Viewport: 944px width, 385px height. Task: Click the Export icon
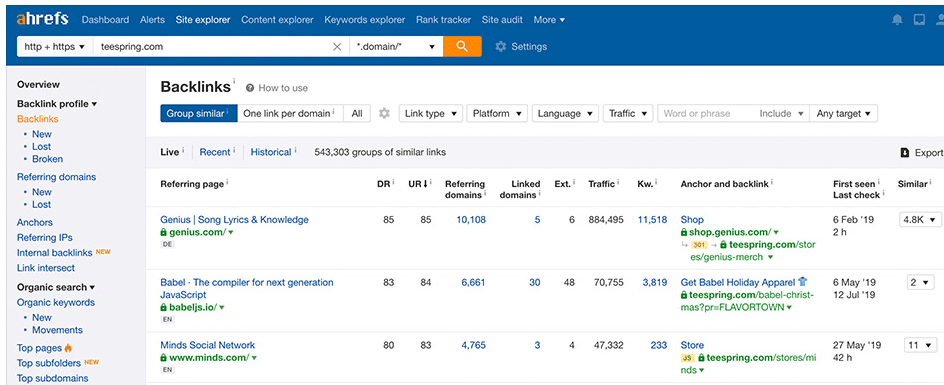point(904,152)
